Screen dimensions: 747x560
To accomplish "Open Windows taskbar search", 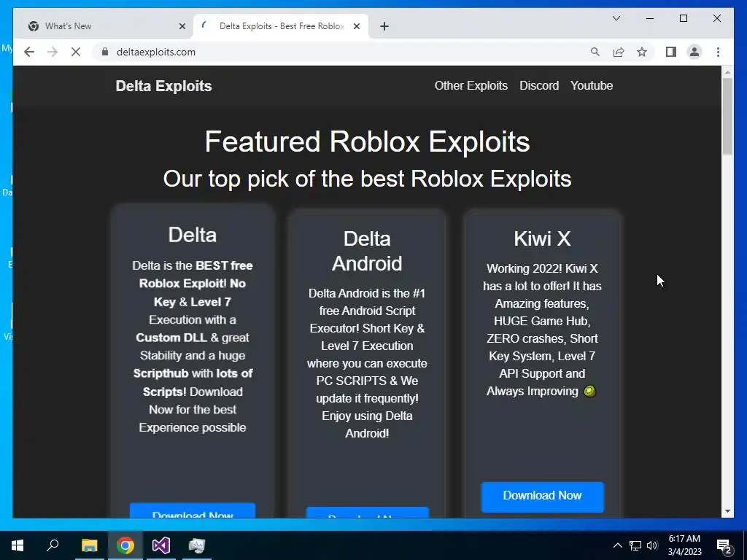I will point(53,545).
